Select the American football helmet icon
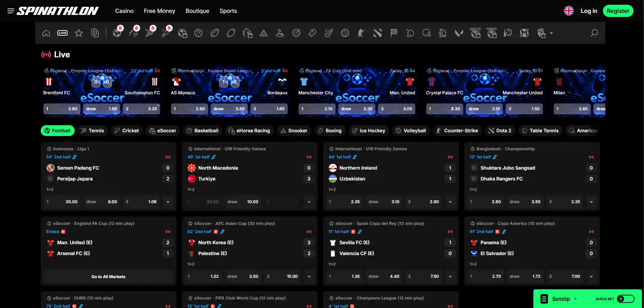 coord(427,33)
